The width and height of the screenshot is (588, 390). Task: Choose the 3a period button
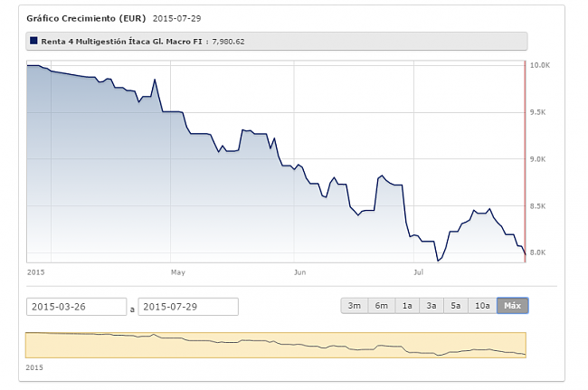tap(432, 306)
